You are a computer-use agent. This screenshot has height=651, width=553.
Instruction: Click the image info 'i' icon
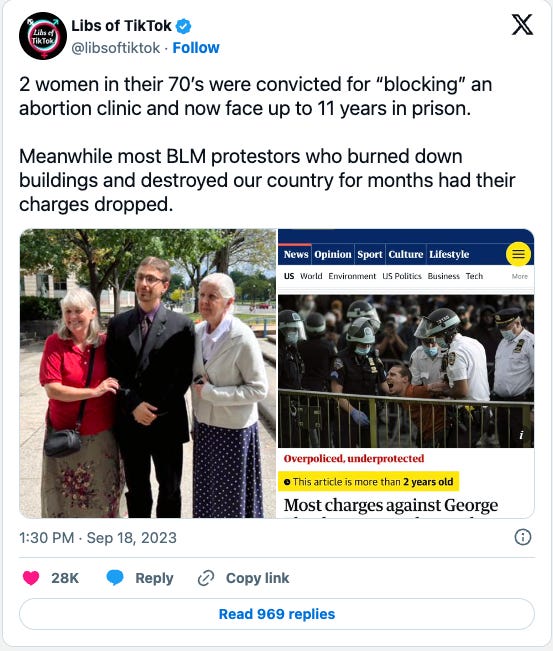tap(521, 435)
